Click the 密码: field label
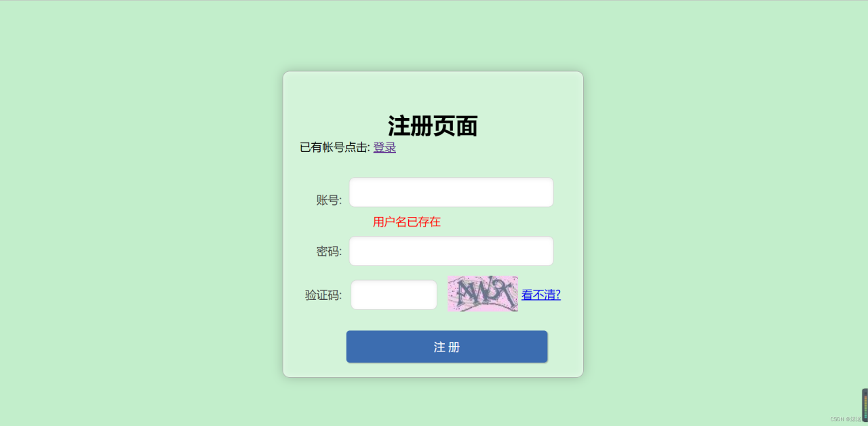This screenshot has width=868, height=426. [329, 252]
